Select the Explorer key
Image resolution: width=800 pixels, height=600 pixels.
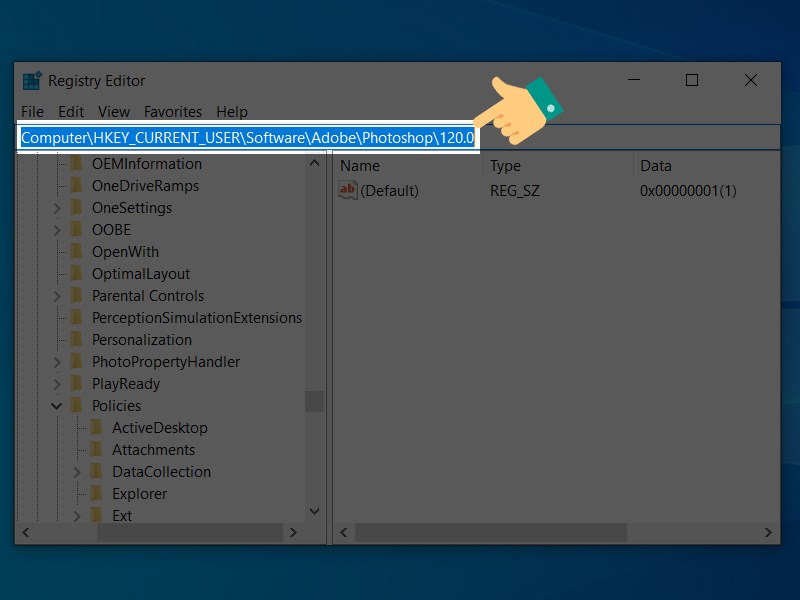139,494
